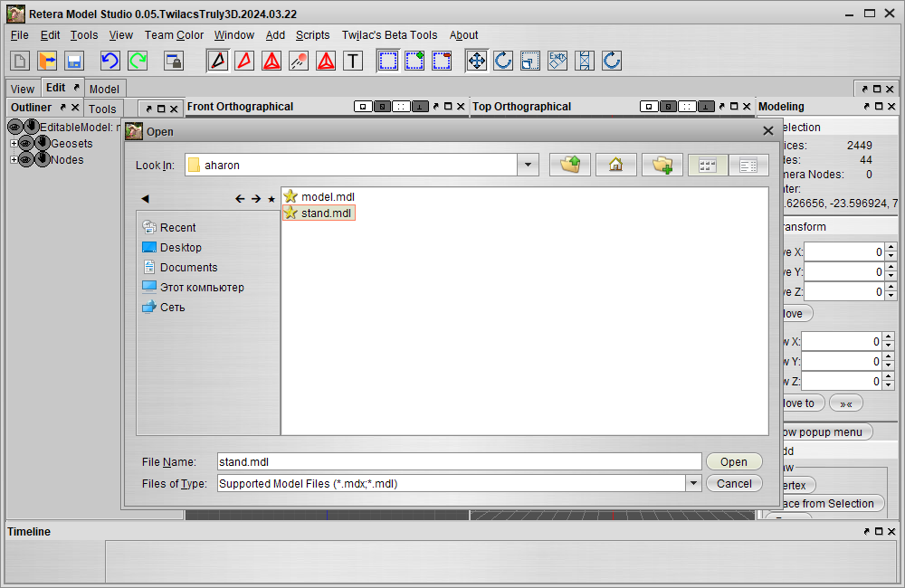Open the Look In folder dropdown
Image resolution: width=905 pixels, height=588 pixels.
tap(528, 165)
